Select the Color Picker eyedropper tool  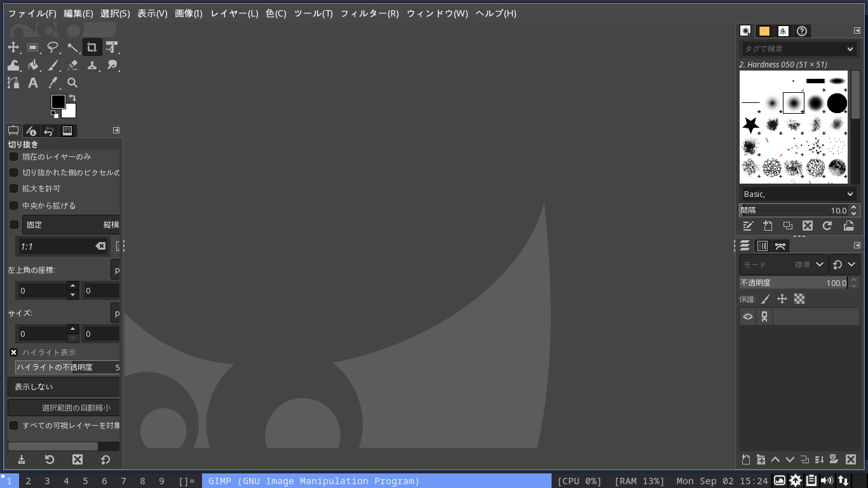[53, 83]
